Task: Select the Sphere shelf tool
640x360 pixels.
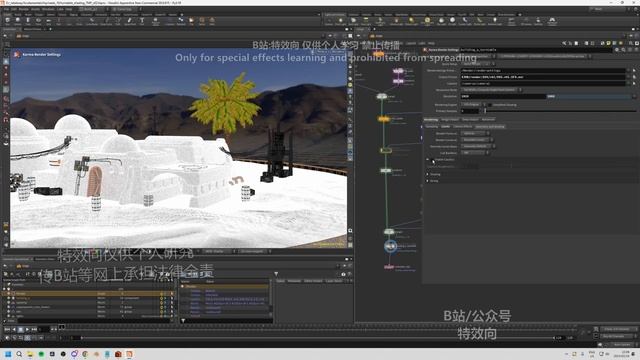Action: click(x=18, y=21)
